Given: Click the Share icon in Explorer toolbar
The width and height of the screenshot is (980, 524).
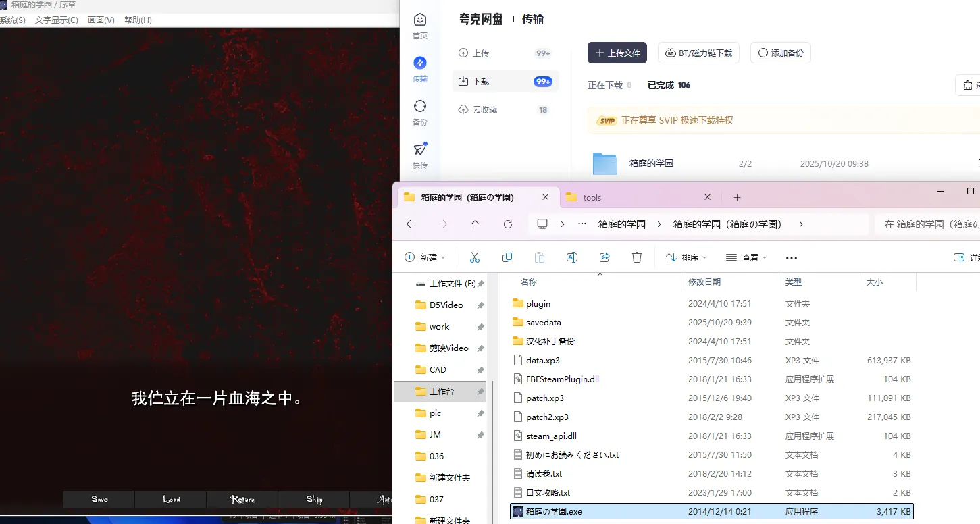Looking at the screenshot, I should point(604,257).
